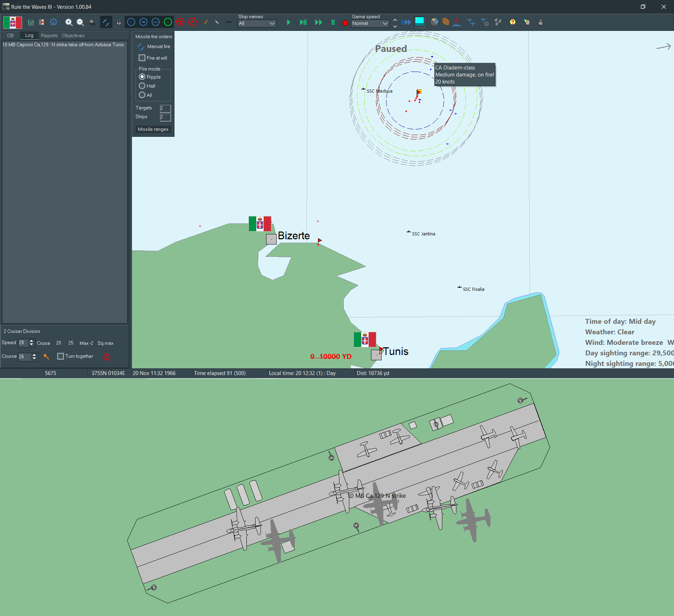Click the Missile ranges button

click(x=153, y=129)
